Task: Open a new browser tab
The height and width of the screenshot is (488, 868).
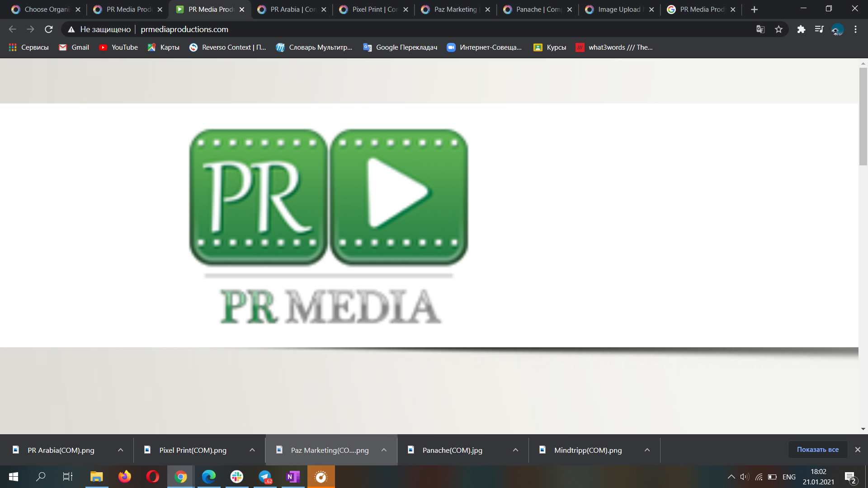Action: 754,9
